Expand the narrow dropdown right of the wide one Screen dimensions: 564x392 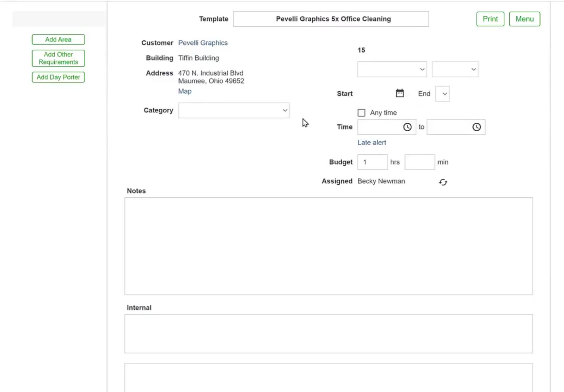pyautogui.click(x=455, y=69)
